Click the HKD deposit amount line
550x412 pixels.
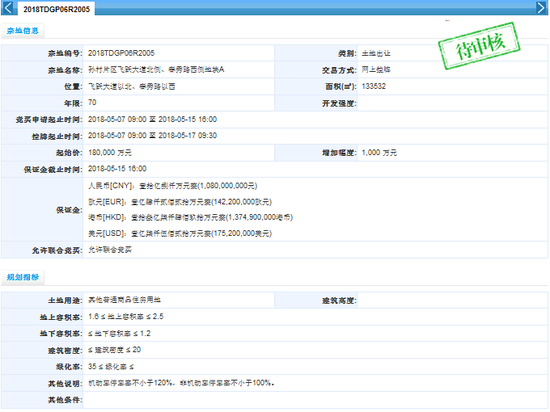[190, 217]
